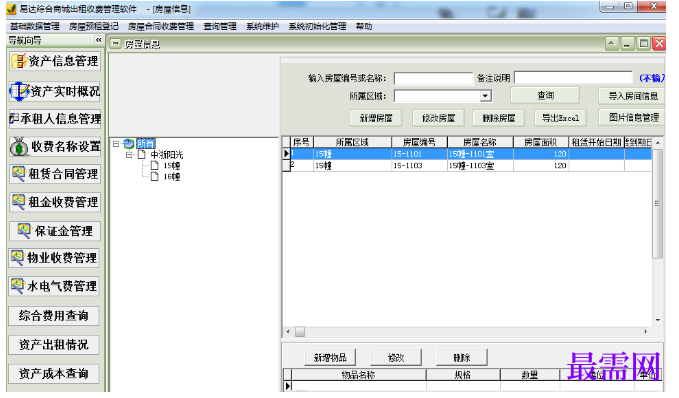Click the 资产出租情况 button

click(54, 345)
